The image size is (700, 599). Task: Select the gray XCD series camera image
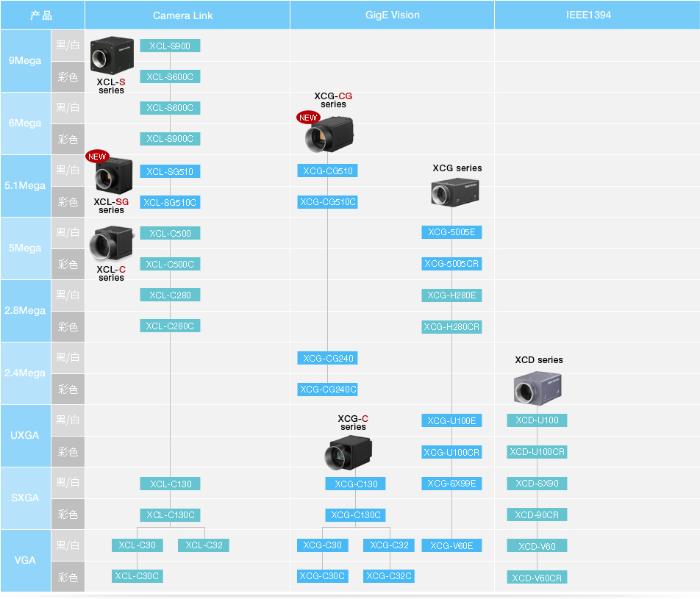538,388
